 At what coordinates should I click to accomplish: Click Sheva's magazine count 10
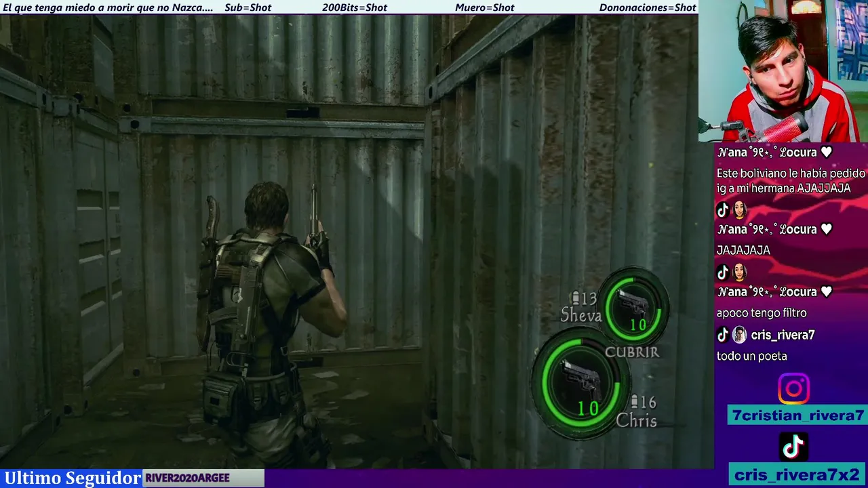638,325
